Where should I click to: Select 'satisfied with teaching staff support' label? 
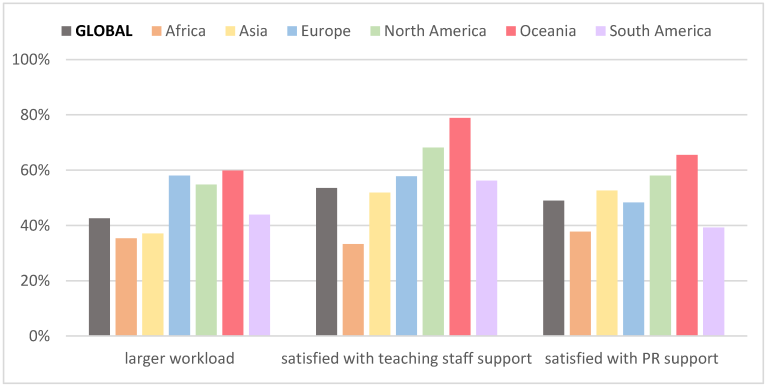pyautogui.click(x=407, y=359)
